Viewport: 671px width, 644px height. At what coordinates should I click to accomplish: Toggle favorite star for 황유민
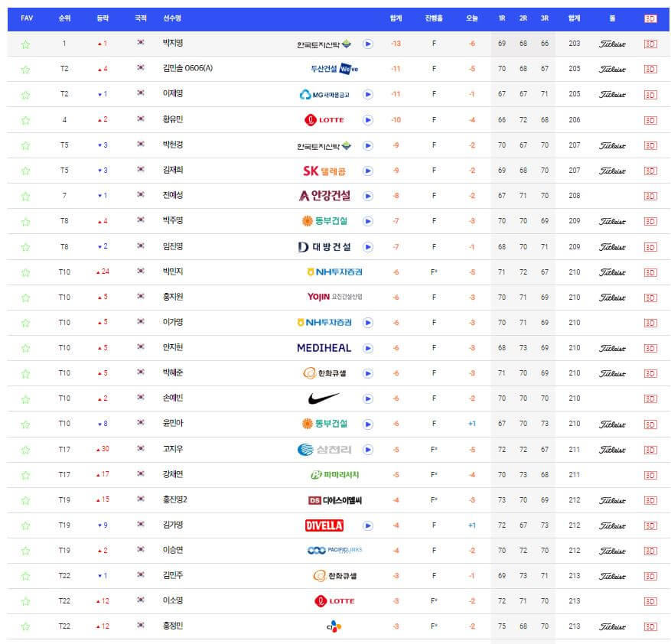click(26, 120)
